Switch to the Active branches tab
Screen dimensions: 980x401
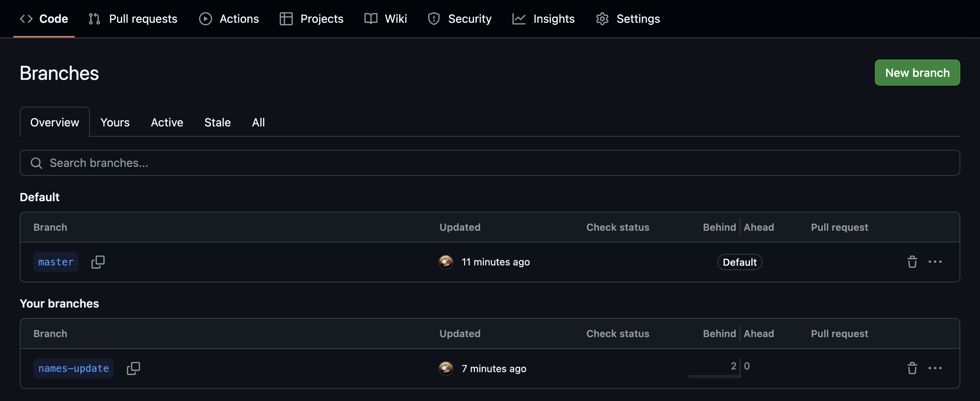167,122
